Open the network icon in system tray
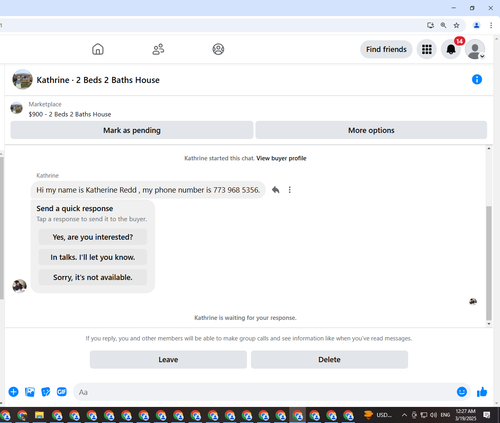This screenshot has height=423, width=500. [424, 415]
